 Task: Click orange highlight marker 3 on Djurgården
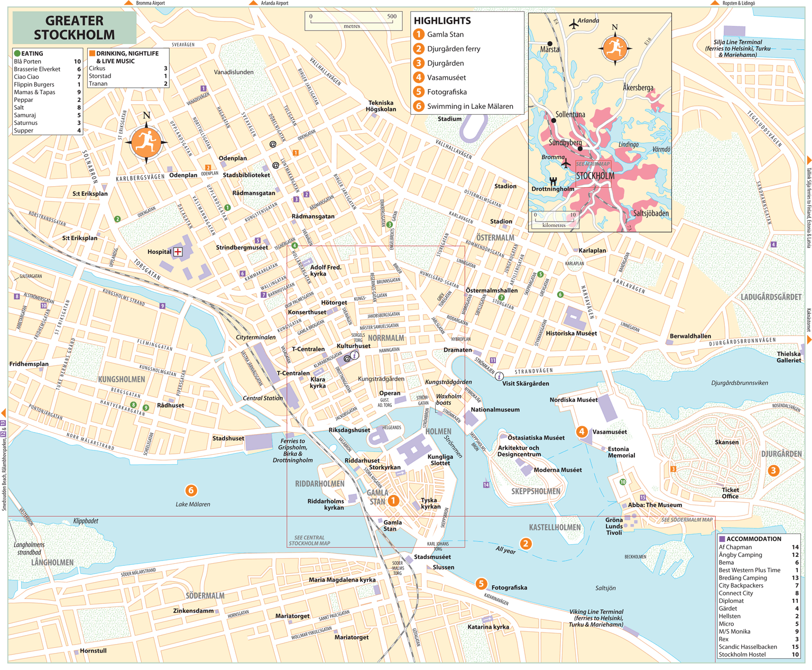click(x=773, y=470)
